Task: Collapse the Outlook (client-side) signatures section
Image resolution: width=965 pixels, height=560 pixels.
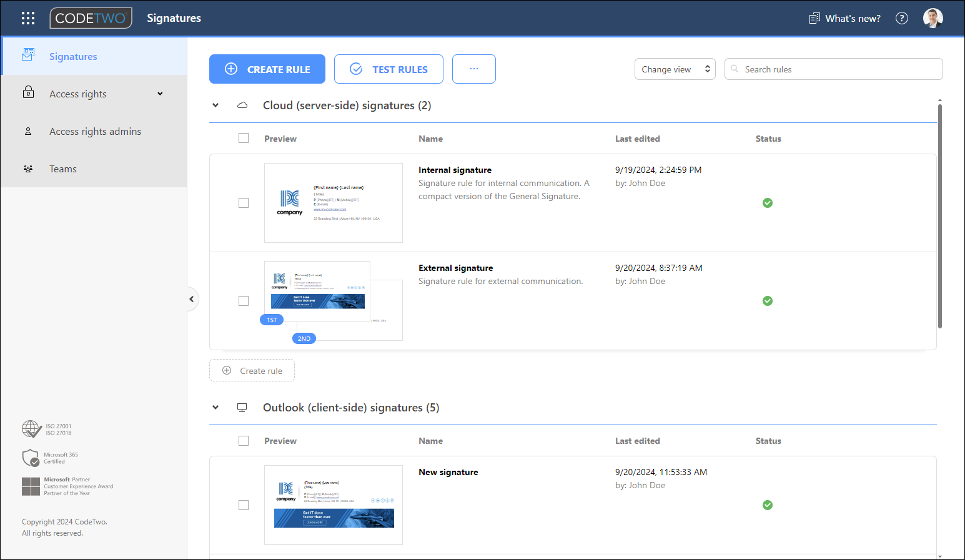Action: (x=215, y=408)
